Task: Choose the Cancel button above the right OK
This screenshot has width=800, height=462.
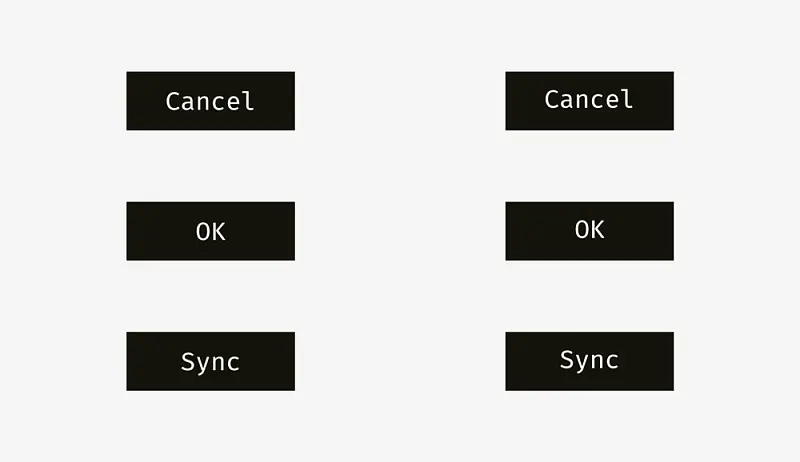Action: pyautogui.click(x=589, y=101)
